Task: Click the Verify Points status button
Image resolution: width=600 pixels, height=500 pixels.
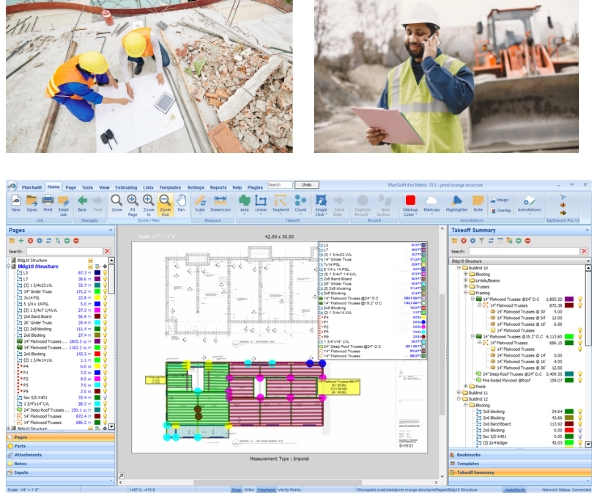Action: 290,490
